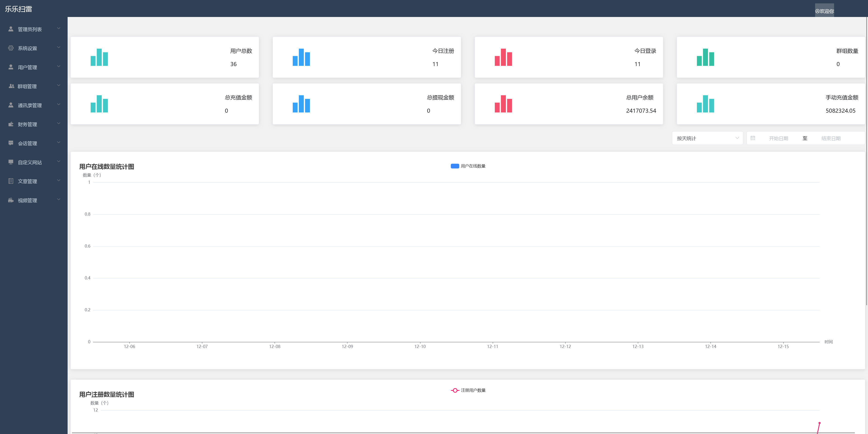Click the 乐乐扫雷 site title

point(19,9)
